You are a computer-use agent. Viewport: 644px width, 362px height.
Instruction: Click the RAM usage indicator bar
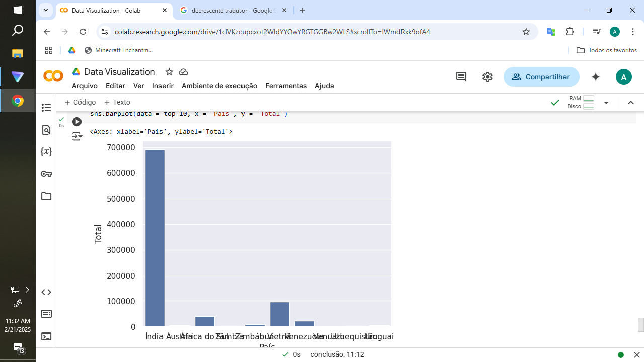[x=588, y=98]
